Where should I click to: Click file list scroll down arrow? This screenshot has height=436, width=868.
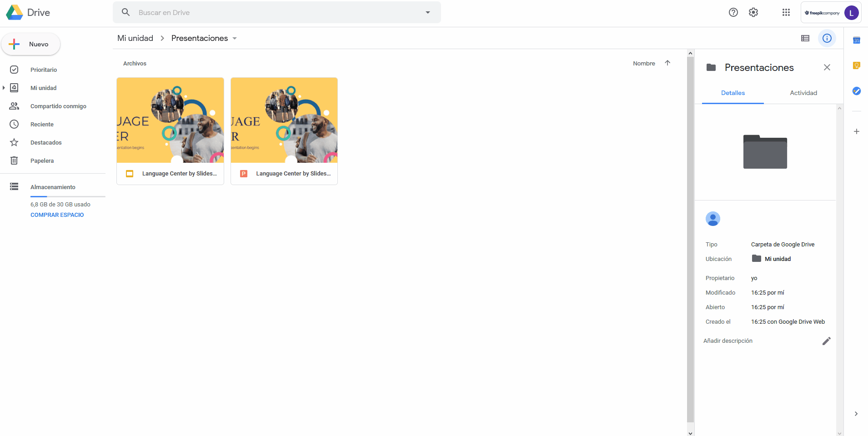pyautogui.click(x=691, y=433)
